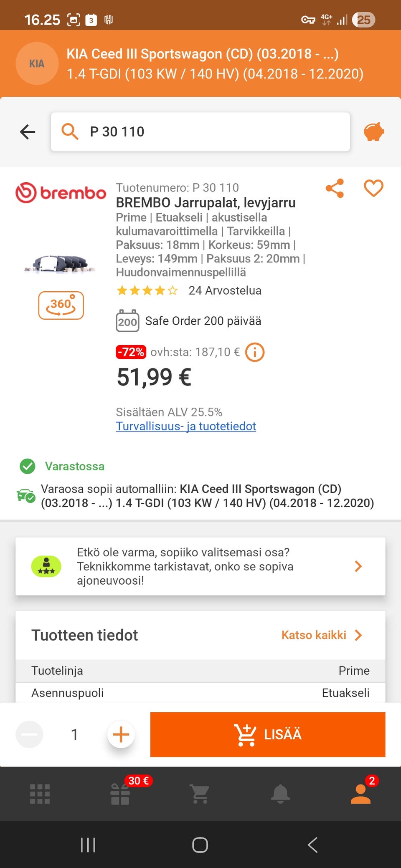Increase quantity with plus button
The width and height of the screenshot is (401, 868).
click(121, 734)
